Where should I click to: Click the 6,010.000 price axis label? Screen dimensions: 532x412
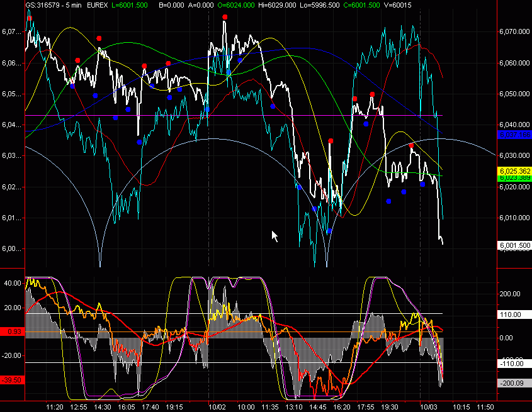[514, 218]
